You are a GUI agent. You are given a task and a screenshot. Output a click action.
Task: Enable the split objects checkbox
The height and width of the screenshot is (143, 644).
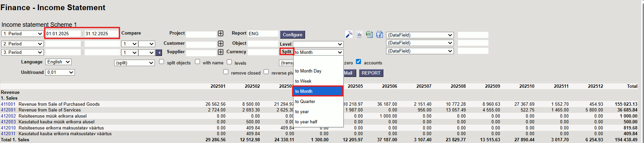(162, 62)
